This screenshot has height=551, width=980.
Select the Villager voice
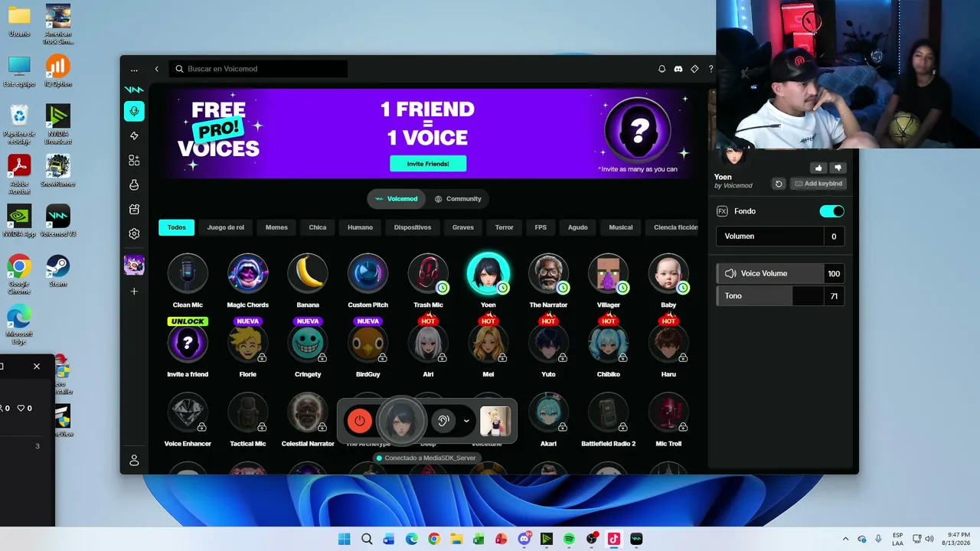609,273
